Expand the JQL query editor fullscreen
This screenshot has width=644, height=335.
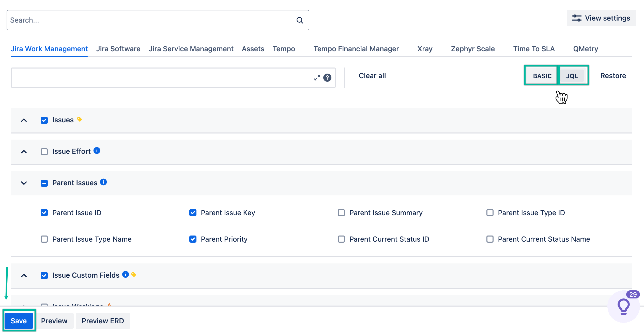pyautogui.click(x=317, y=78)
